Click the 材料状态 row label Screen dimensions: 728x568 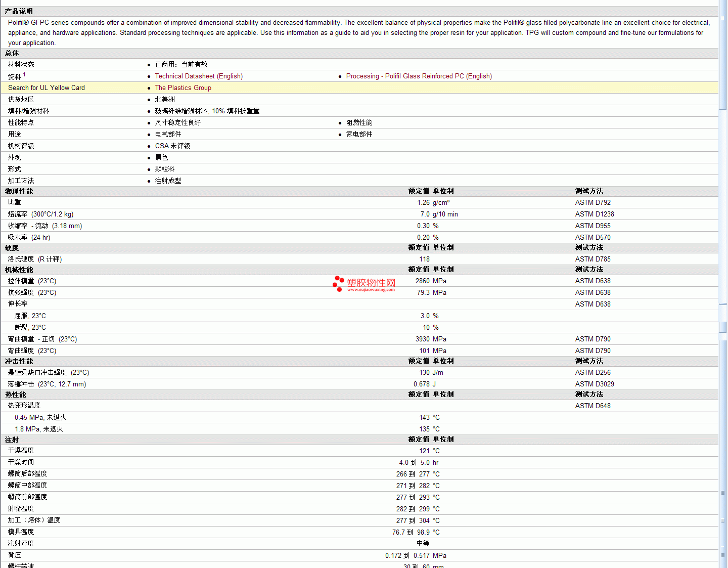(21, 64)
